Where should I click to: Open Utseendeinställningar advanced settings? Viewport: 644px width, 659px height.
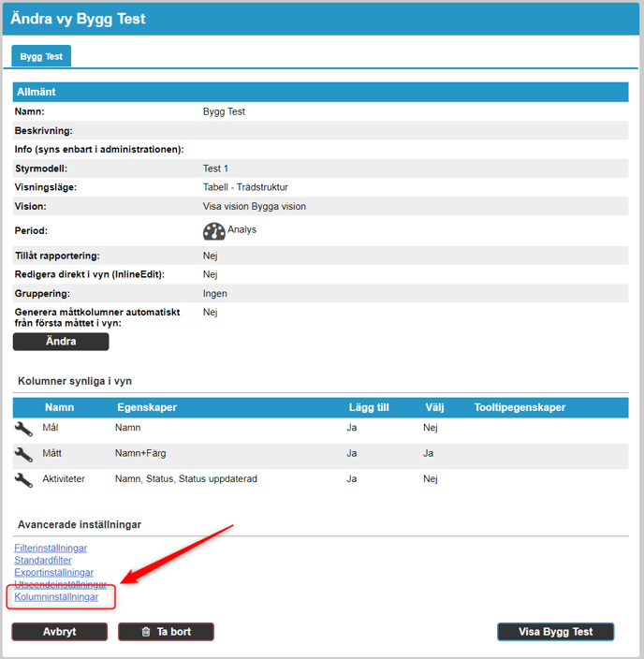[60, 584]
